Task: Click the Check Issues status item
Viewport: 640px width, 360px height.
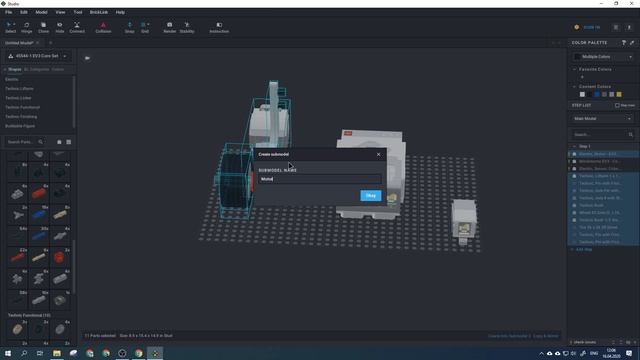Action: [x=584, y=342]
